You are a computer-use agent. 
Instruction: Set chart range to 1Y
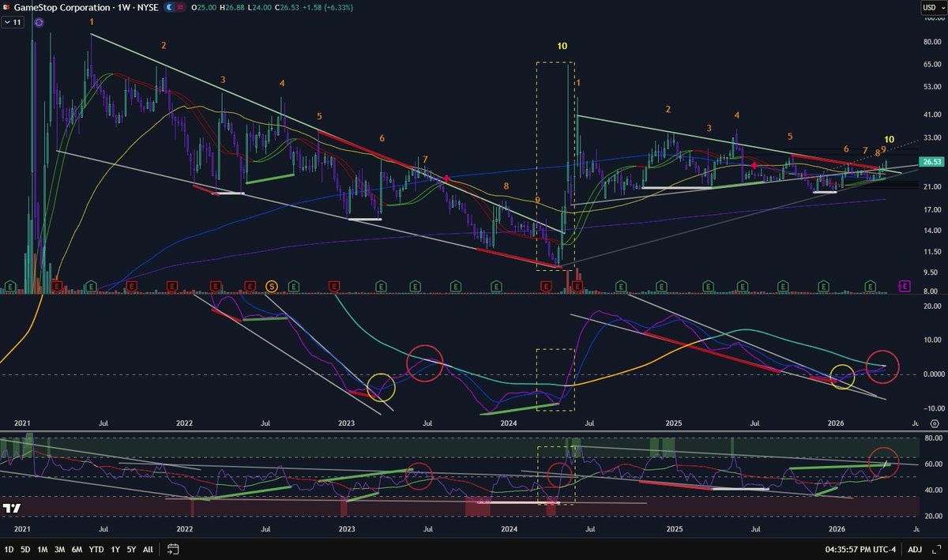115,548
